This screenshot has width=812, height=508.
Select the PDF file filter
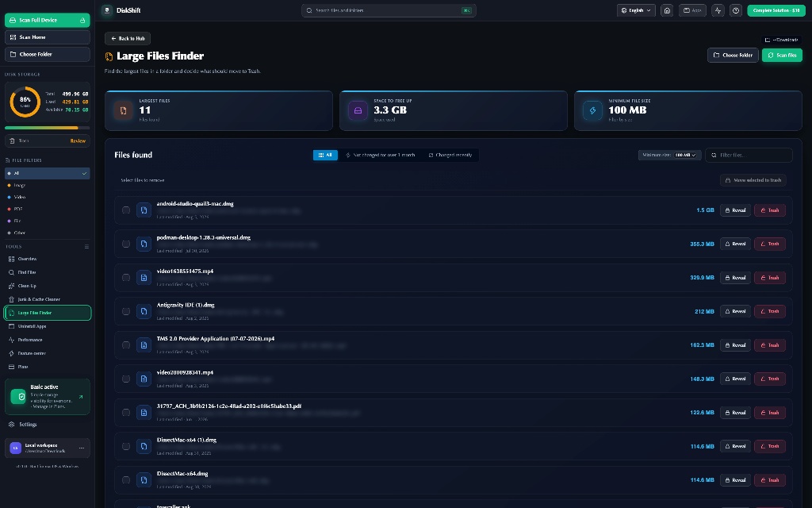click(x=47, y=209)
